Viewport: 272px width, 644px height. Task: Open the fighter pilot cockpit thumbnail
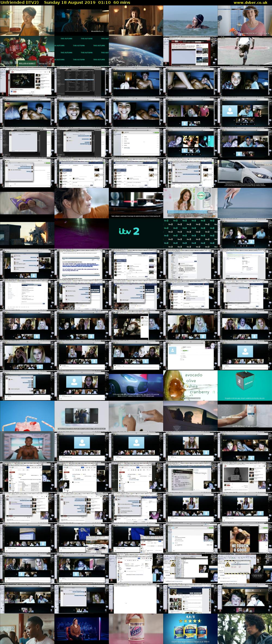190,416
